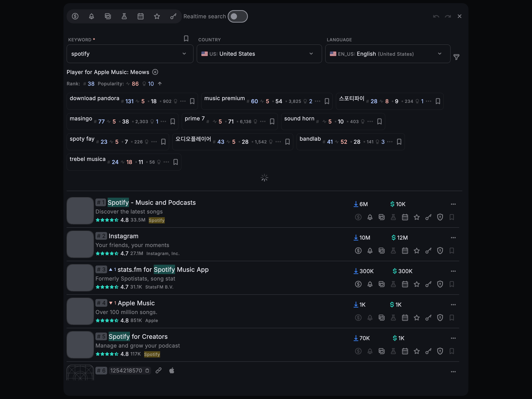This screenshot has height=399, width=532.
Task: Open the Instagram app title
Action: point(123,236)
